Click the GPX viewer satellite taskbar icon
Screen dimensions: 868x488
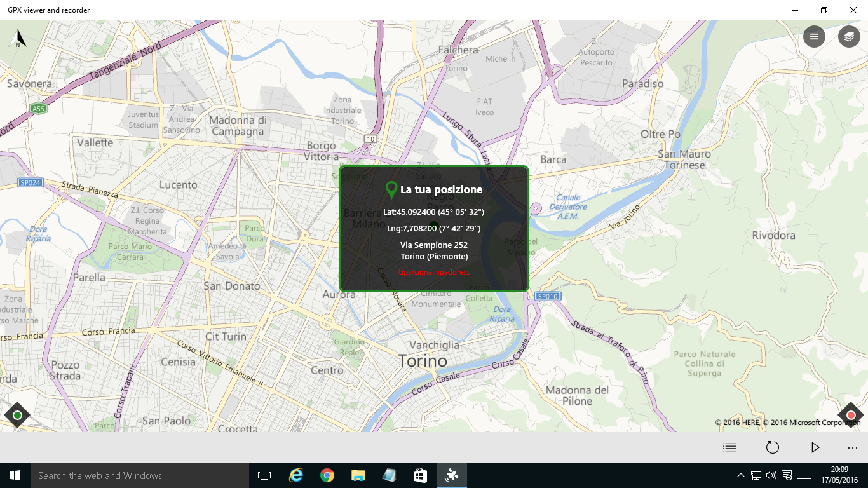pos(452,475)
